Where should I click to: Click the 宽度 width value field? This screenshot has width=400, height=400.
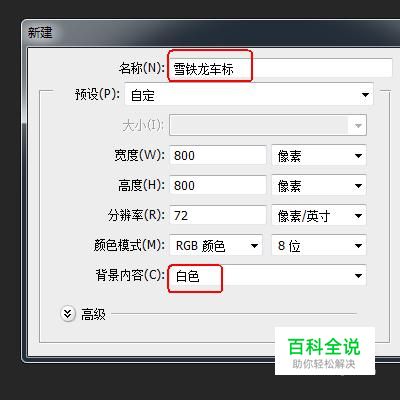(218, 155)
